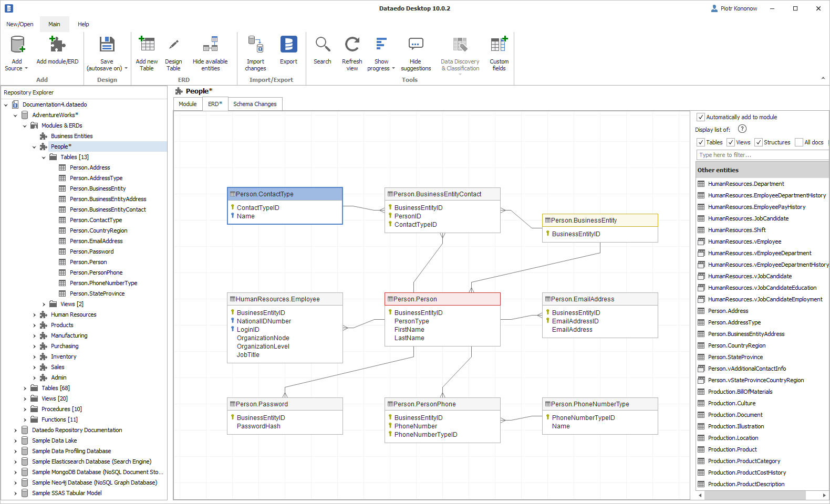Switch to the Schema Changes tab

pos(255,104)
